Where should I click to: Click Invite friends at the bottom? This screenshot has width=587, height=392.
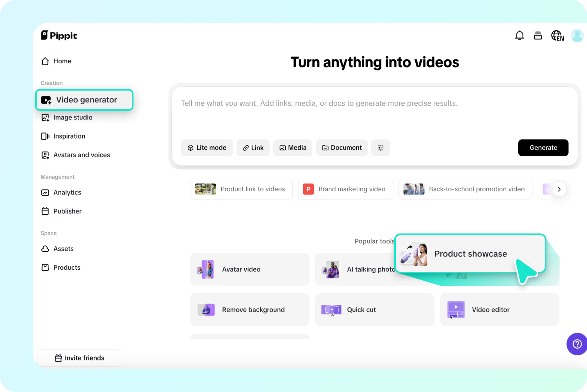79,358
